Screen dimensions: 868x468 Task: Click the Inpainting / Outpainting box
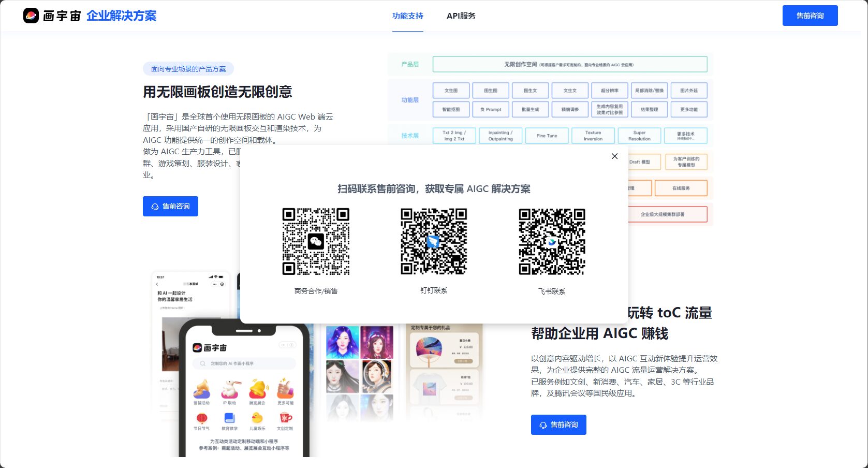(x=501, y=136)
